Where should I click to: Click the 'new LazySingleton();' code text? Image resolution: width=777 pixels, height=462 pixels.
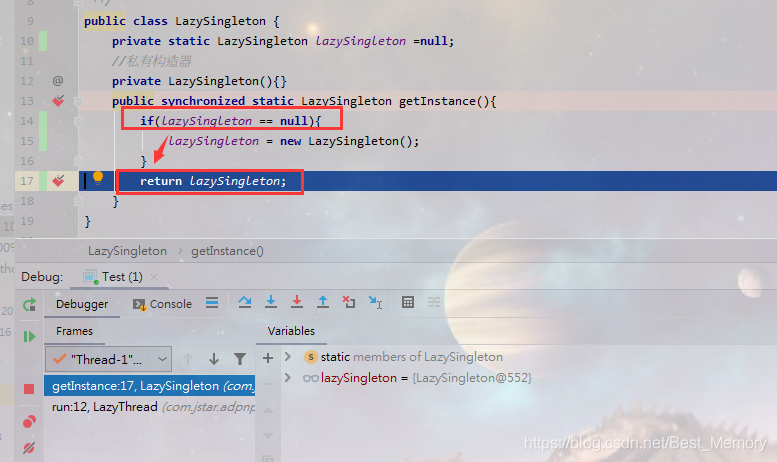tap(349, 141)
